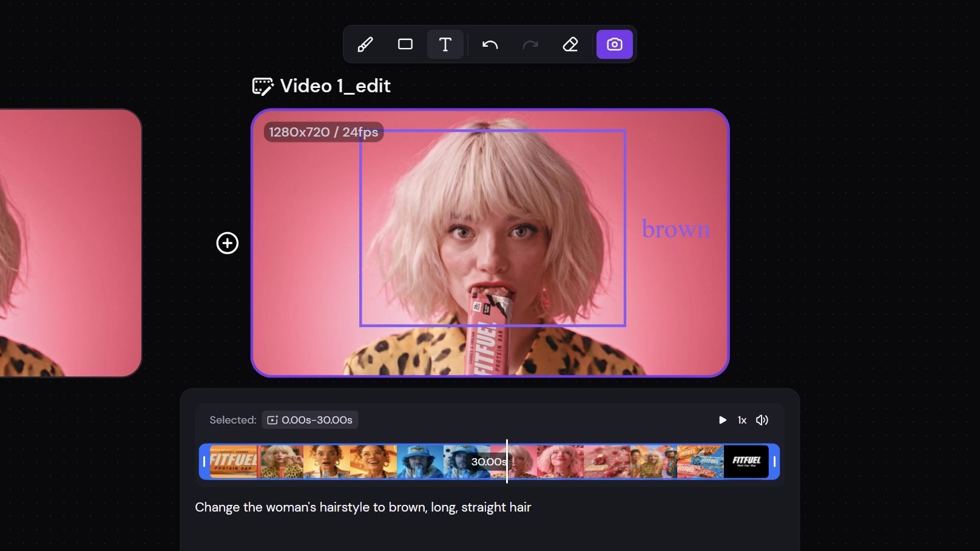Click the right trim handle of timeline

(x=774, y=462)
